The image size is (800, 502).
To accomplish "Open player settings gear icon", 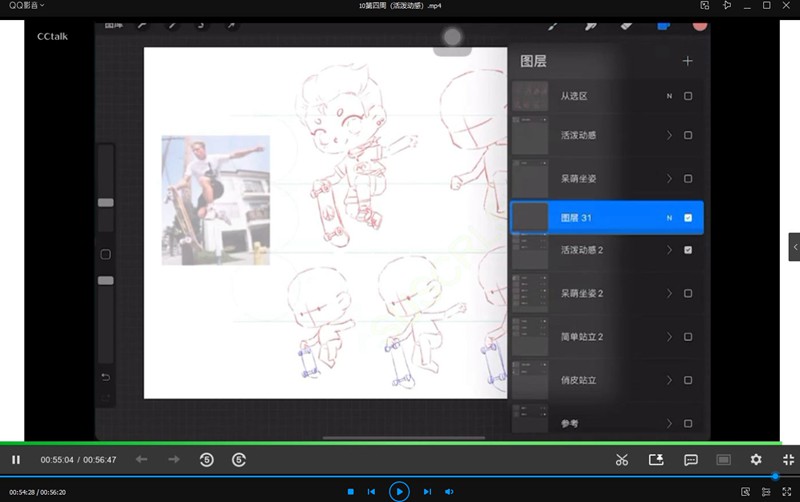I will (756, 460).
